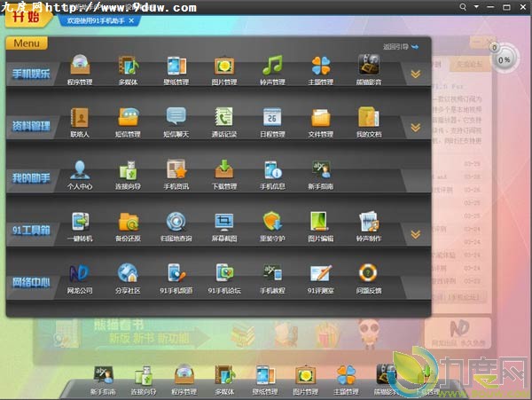This screenshot has height=400, width=532.
Task: Click the 0% progress indicator
Action: pos(505,59)
